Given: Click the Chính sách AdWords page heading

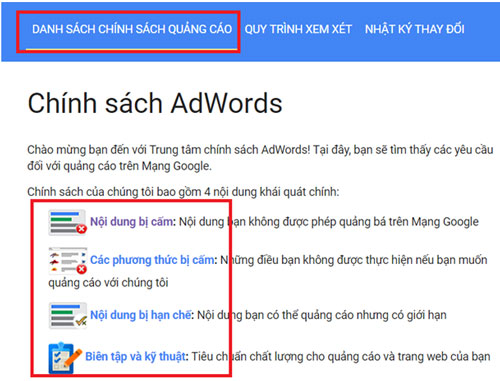Looking at the screenshot, I should (155, 103).
